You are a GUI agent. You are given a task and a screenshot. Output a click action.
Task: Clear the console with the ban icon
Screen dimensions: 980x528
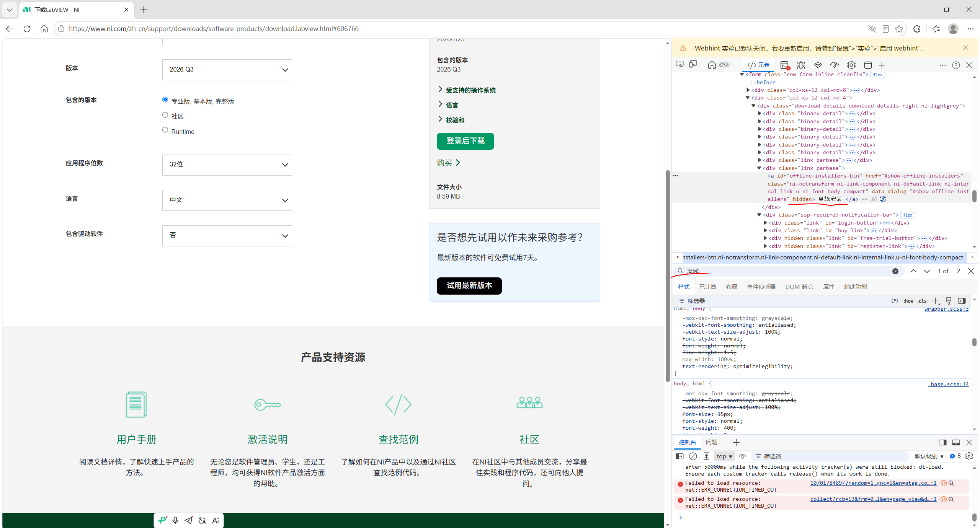(693, 456)
